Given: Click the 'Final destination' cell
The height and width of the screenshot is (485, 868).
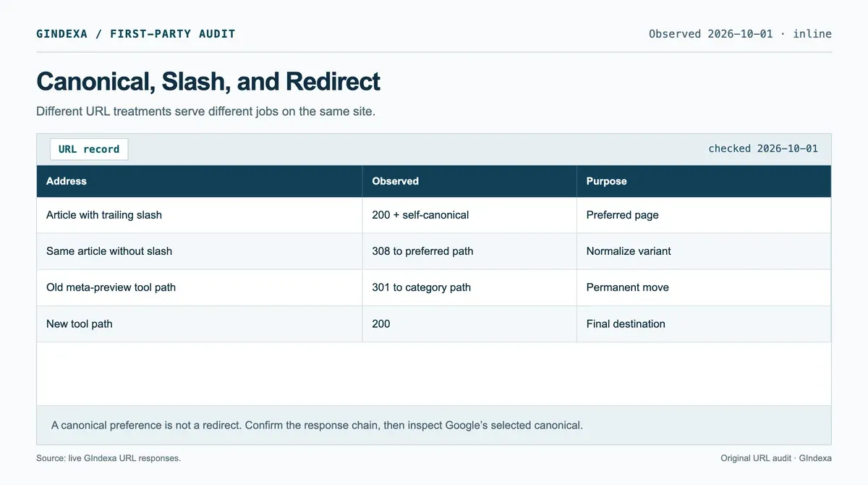Looking at the screenshot, I should tap(704, 324).
